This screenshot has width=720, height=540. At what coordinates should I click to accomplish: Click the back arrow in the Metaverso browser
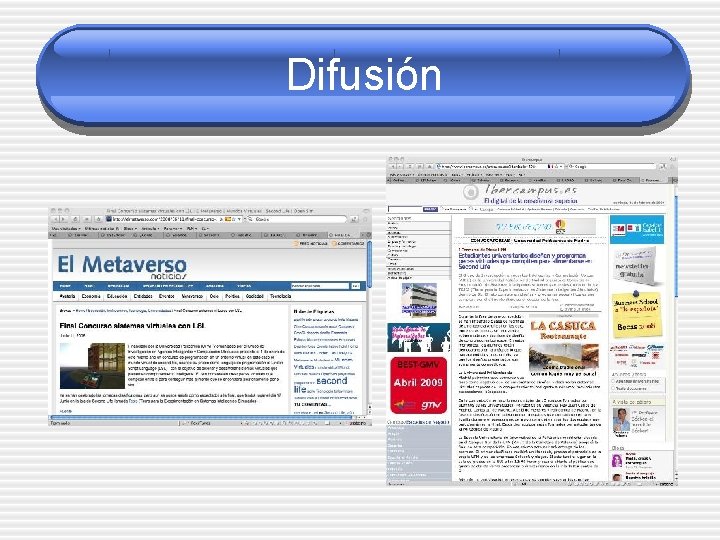(x=56, y=219)
